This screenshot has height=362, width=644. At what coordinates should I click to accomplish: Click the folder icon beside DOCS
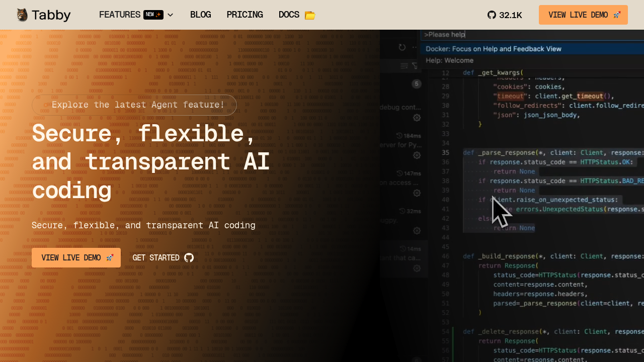[x=310, y=16]
